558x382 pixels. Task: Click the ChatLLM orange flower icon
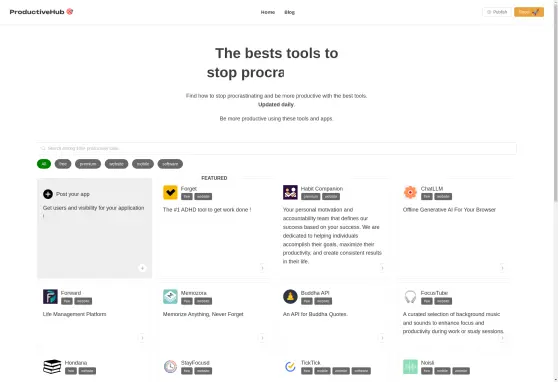coord(410,192)
